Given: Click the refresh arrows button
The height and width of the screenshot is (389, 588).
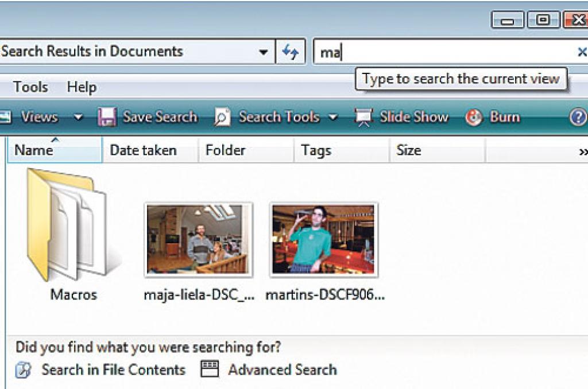Looking at the screenshot, I should click(x=291, y=52).
